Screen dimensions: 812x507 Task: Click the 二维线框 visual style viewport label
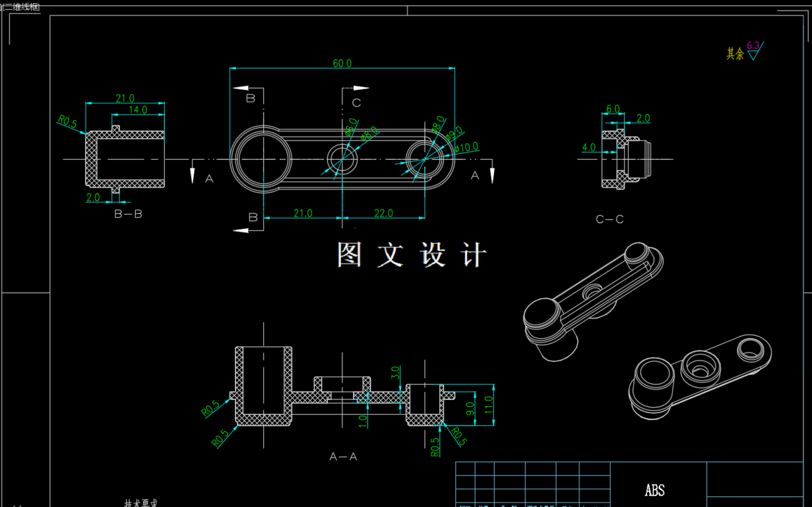[22, 6]
